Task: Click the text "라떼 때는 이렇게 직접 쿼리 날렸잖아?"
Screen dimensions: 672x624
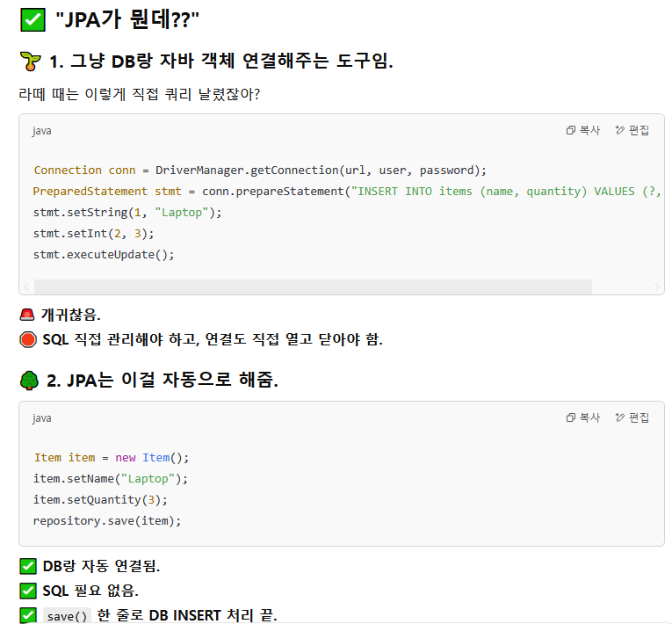Action: (140, 94)
